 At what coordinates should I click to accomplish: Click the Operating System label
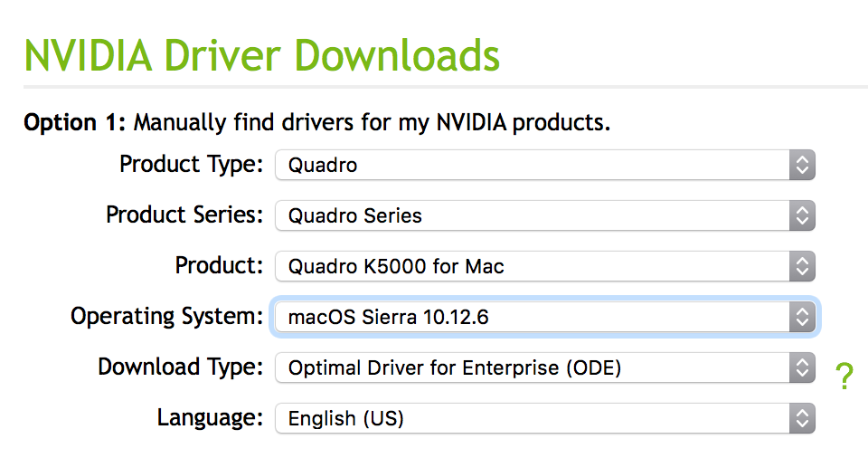point(166,317)
